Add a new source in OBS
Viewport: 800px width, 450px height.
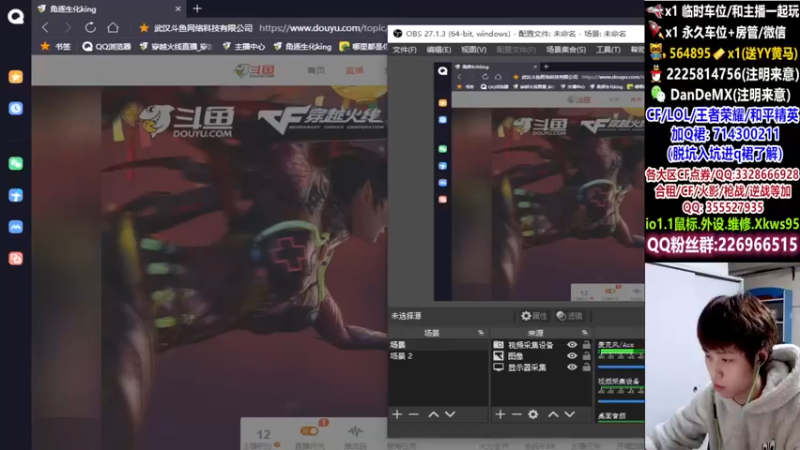500,414
